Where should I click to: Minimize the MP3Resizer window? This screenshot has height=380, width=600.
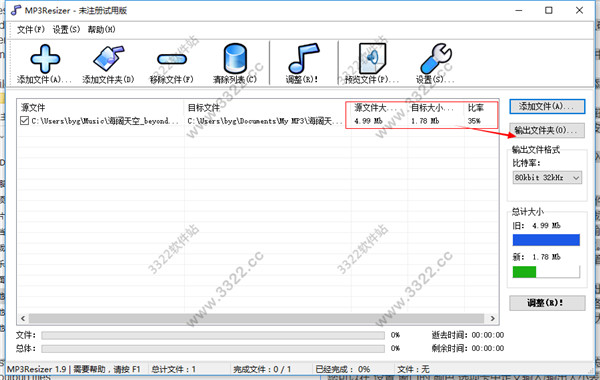point(519,10)
